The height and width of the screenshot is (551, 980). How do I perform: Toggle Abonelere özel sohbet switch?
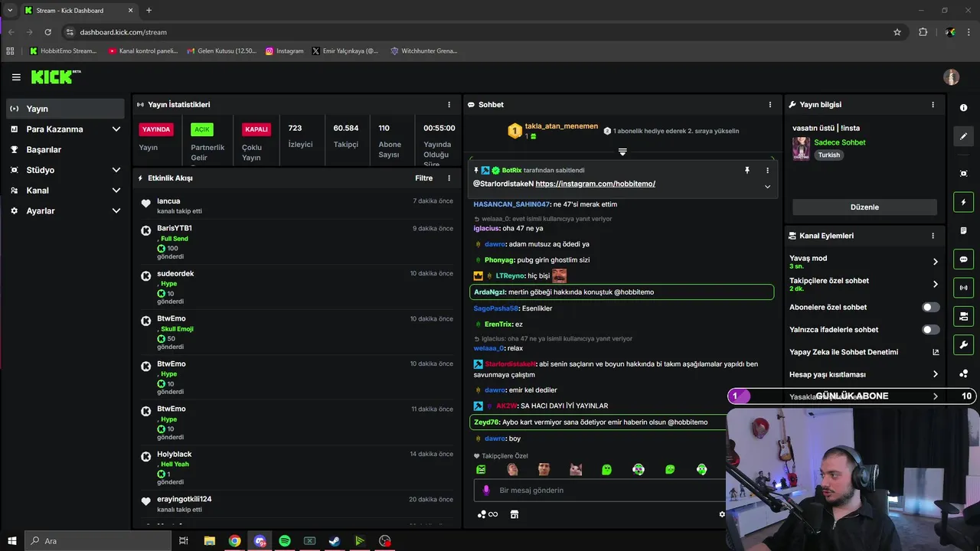(930, 308)
